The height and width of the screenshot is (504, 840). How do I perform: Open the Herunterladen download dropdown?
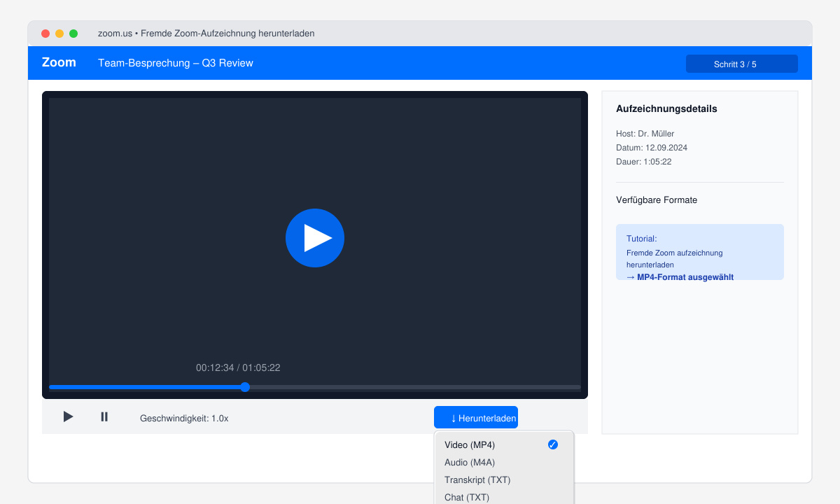click(476, 417)
